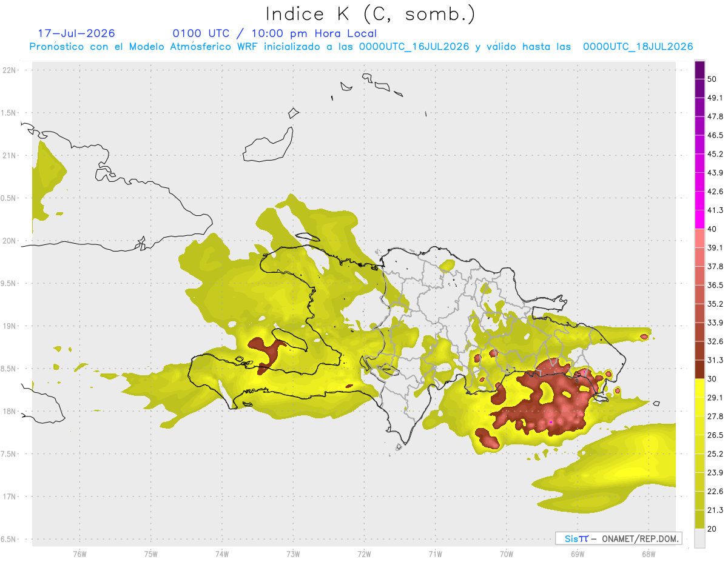Pick the dark brown swatch between 30 and 31.3
The width and height of the screenshot is (728, 562).
pyautogui.click(x=699, y=369)
